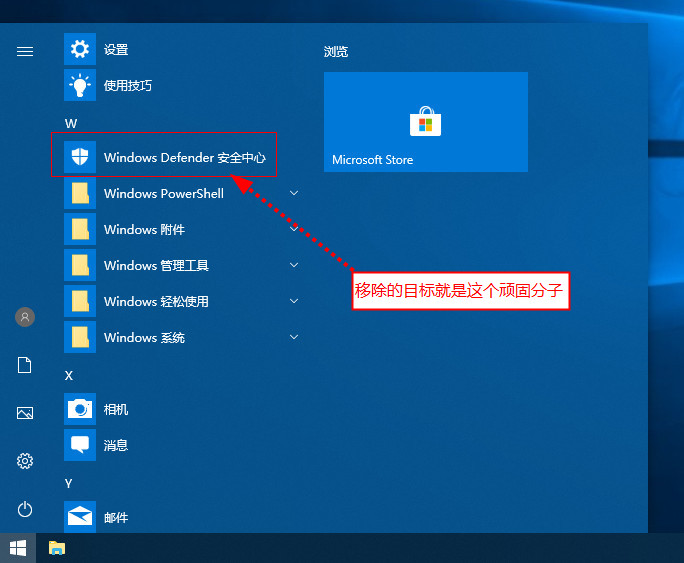Open the Camera app icon
The width and height of the screenshot is (684, 563).
79,409
